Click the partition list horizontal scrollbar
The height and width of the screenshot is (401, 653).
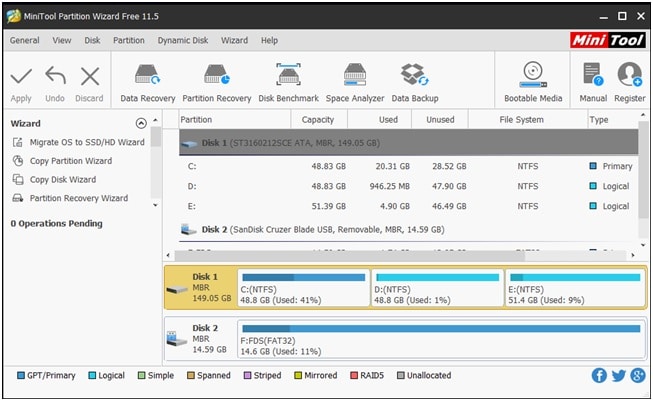click(350, 256)
